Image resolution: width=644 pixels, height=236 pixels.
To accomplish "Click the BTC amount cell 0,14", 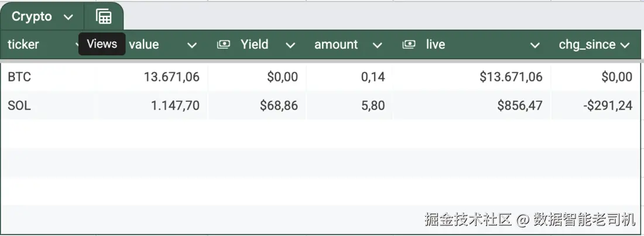I will pyautogui.click(x=372, y=77).
